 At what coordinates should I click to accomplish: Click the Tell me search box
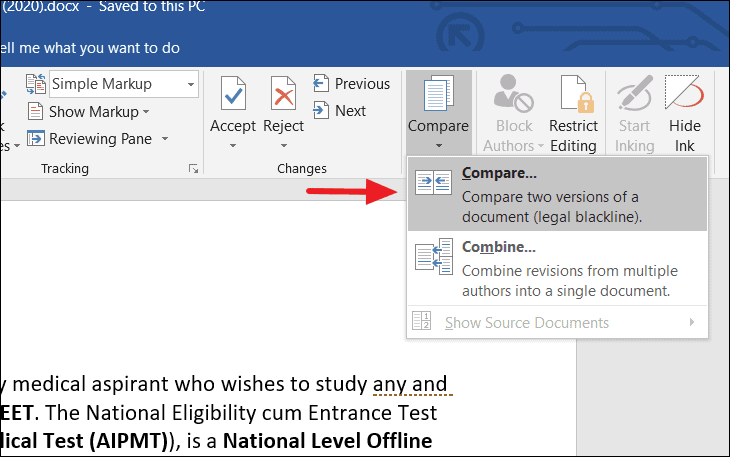[x=100, y=47]
